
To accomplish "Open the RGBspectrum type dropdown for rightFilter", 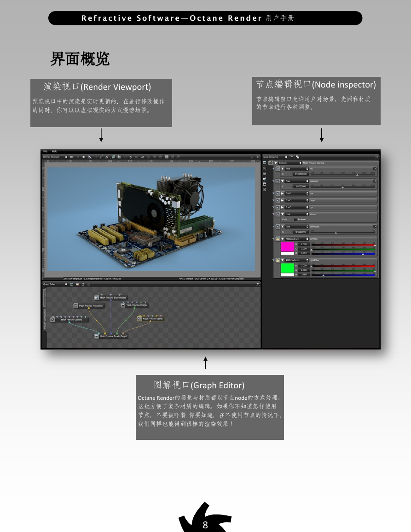I will pos(297,260).
